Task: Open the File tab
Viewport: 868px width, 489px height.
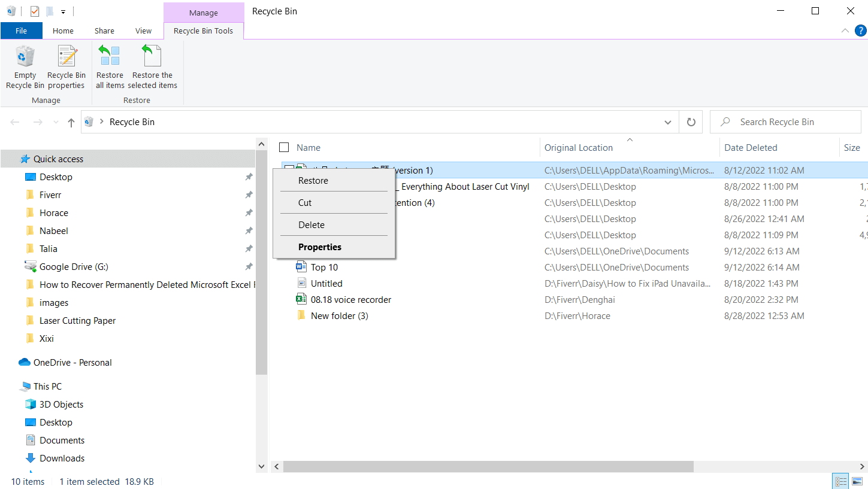Action: click(x=21, y=31)
